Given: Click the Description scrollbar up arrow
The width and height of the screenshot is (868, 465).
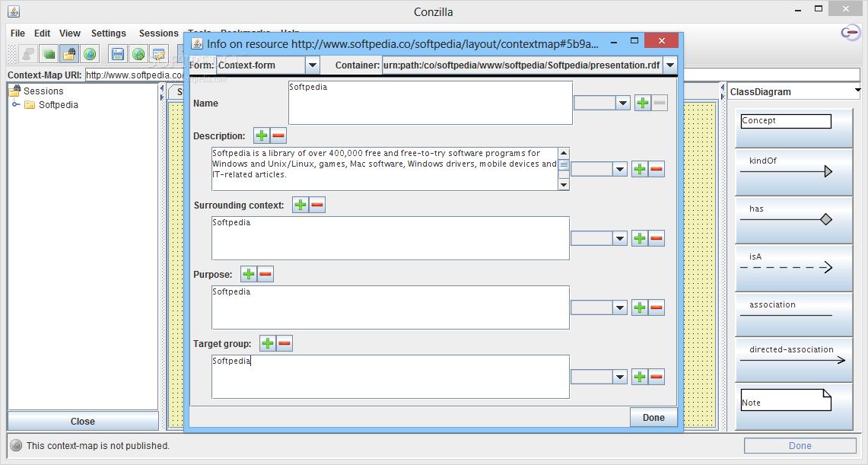Looking at the screenshot, I should pos(564,153).
